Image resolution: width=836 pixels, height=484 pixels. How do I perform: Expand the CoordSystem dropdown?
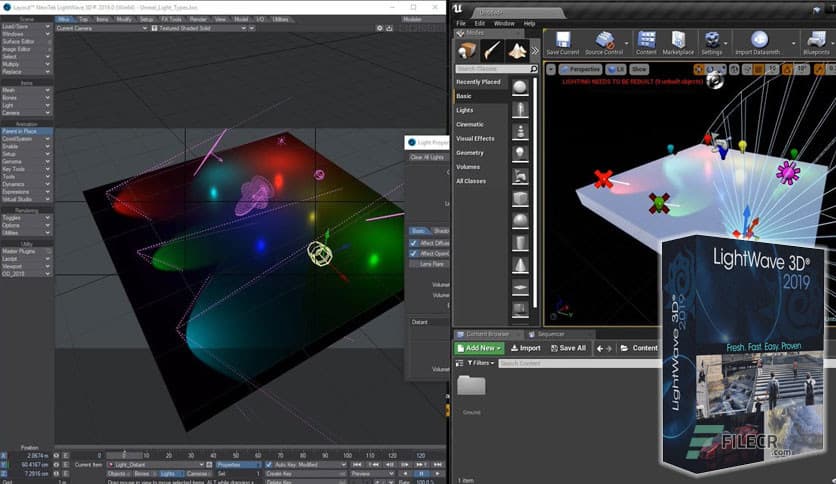(x=26, y=139)
